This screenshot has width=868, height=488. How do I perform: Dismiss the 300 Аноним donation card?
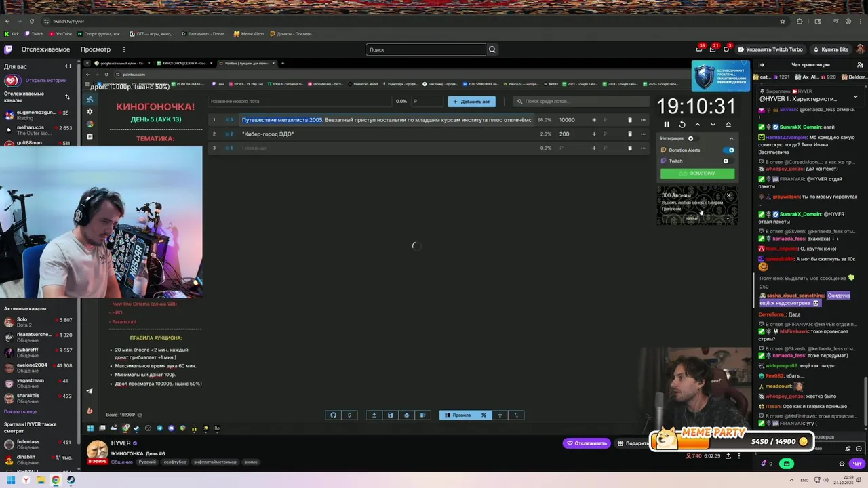pyautogui.click(x=729, y=196)
